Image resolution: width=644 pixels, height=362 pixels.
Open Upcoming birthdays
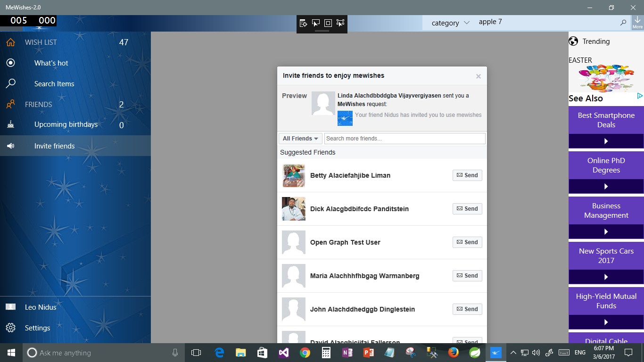click(x=66, y=124)
